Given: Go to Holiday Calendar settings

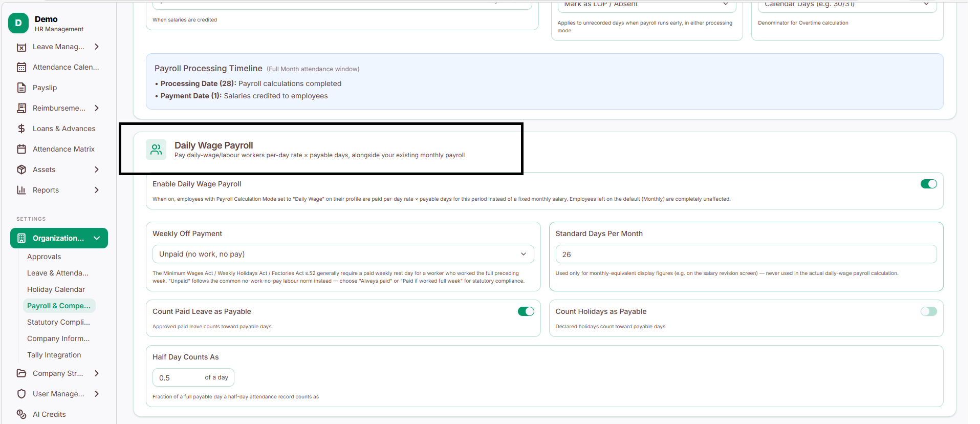Looking at the screenshot, I should coord(56,289).
